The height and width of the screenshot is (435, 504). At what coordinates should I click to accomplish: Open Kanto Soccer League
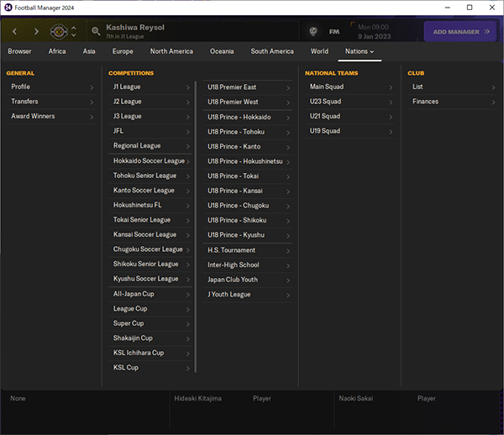click(x=150, y=191)
